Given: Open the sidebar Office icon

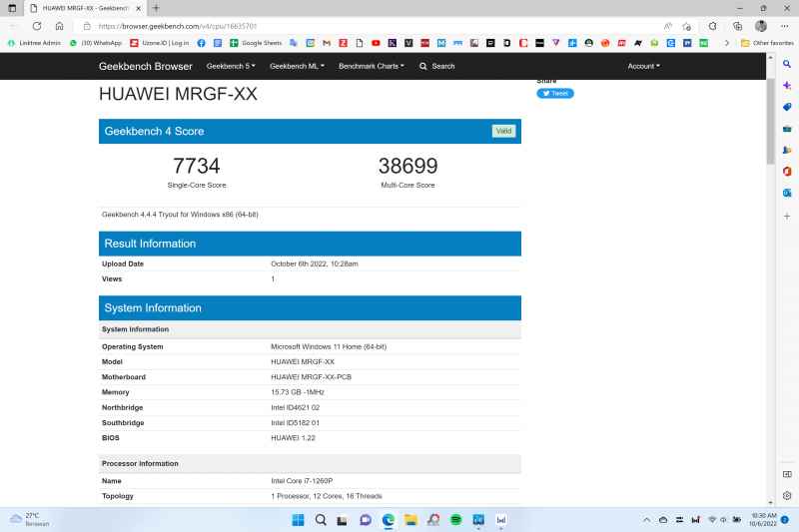Looking at the screenshot, I should 787,171.
